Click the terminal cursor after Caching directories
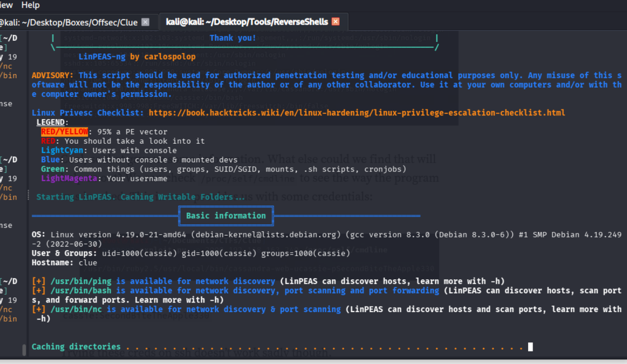 click(531, 347)
